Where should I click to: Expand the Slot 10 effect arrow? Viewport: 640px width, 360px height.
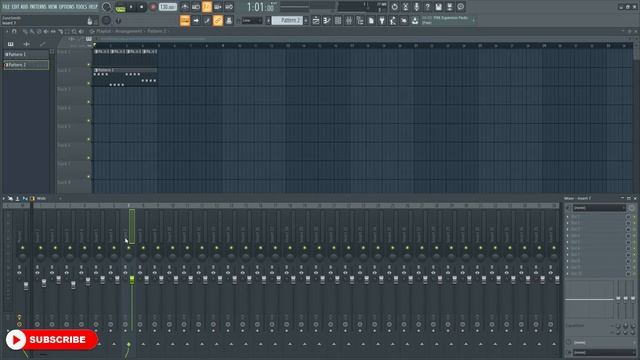point(567,273)
